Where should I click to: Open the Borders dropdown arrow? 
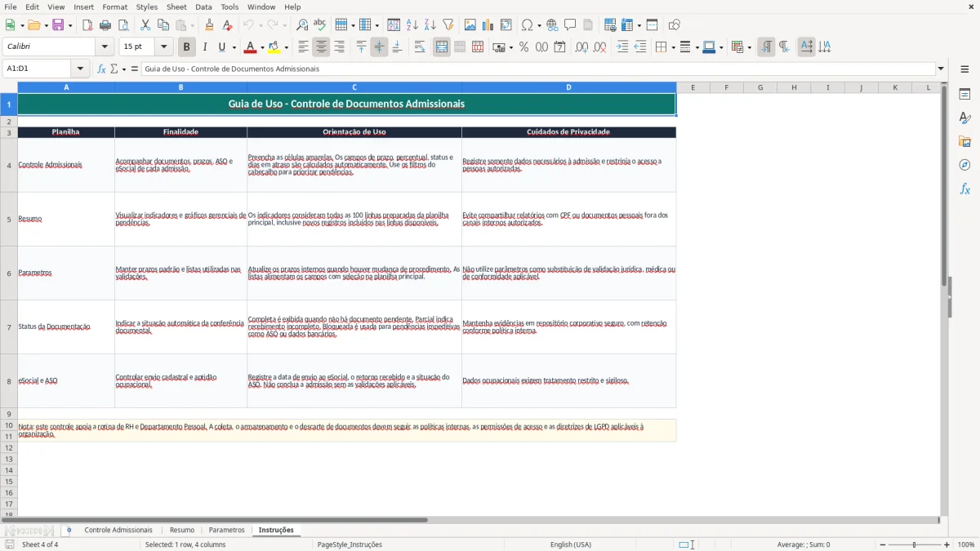673,47
